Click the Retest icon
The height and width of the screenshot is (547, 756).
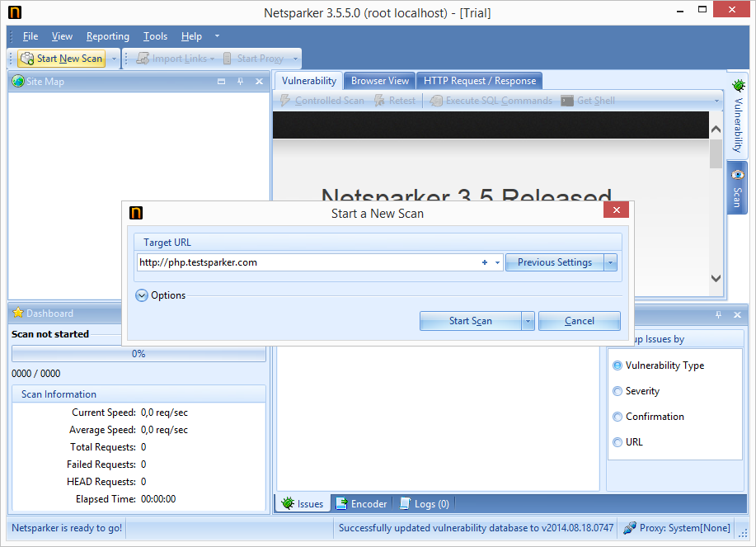[x=380, y=101]
